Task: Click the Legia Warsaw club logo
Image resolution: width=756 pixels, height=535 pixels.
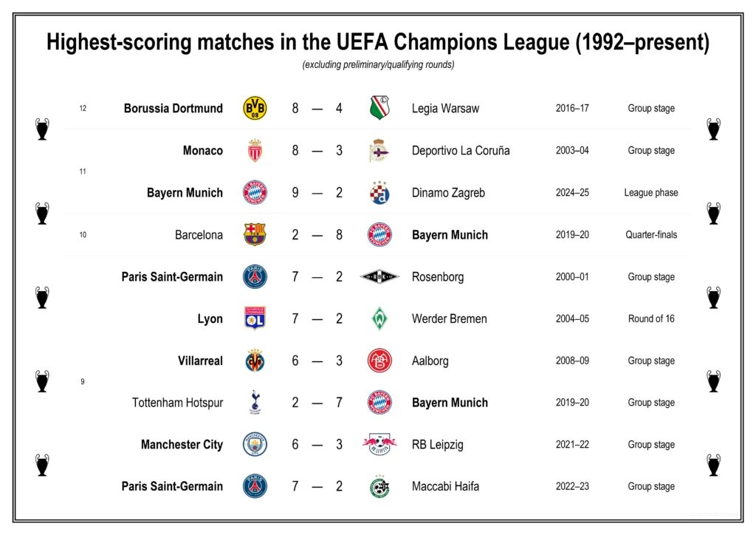Action: point(379,109)
